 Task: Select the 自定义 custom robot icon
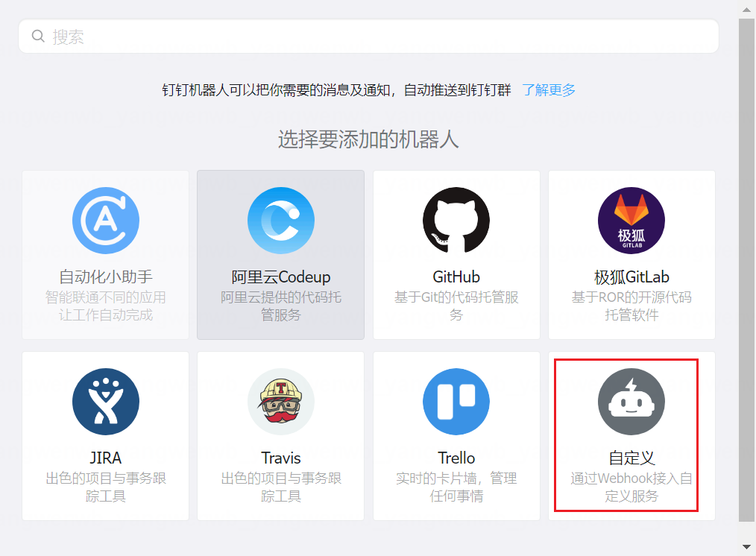631,402
